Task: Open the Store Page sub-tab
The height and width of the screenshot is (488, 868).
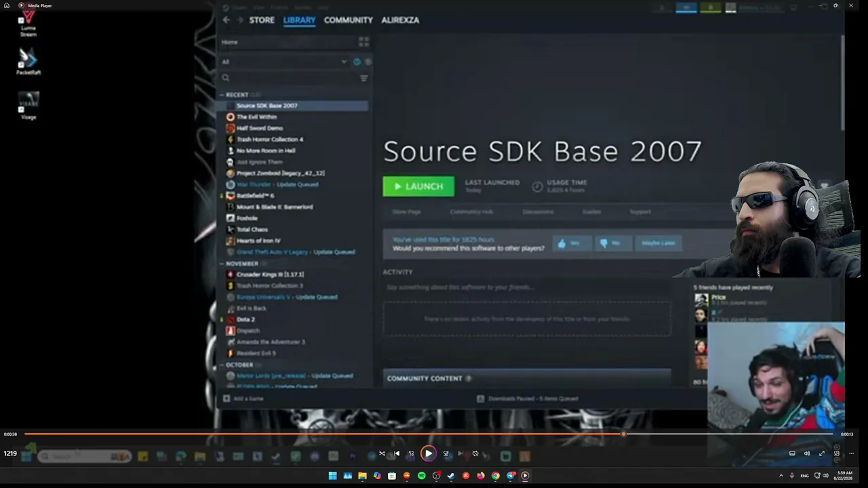Action: click(x=407, y=211)
